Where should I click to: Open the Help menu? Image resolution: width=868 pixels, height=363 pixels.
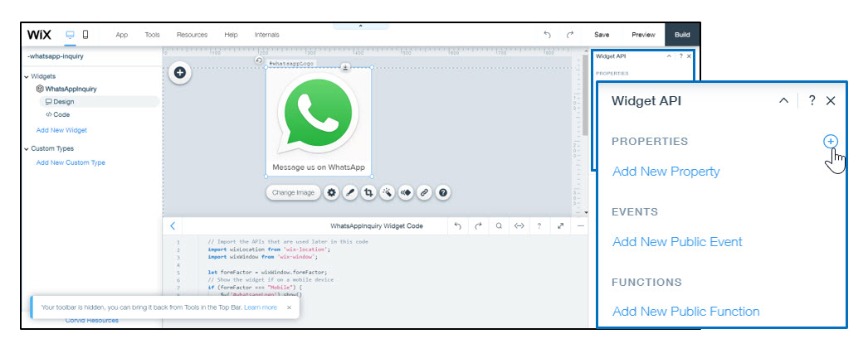231,35
